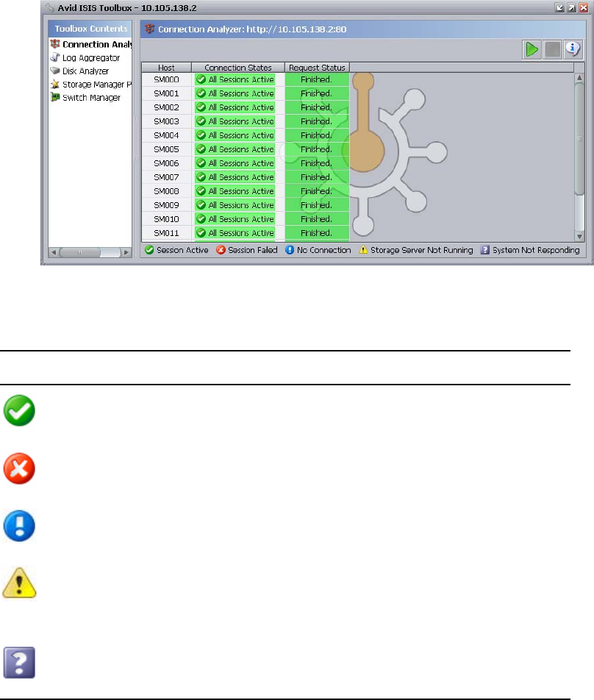The width and height of the screenshot is (594, 700).
Task: Click Storage Server Not Running warning icon
Action: (x=363, y=250)
